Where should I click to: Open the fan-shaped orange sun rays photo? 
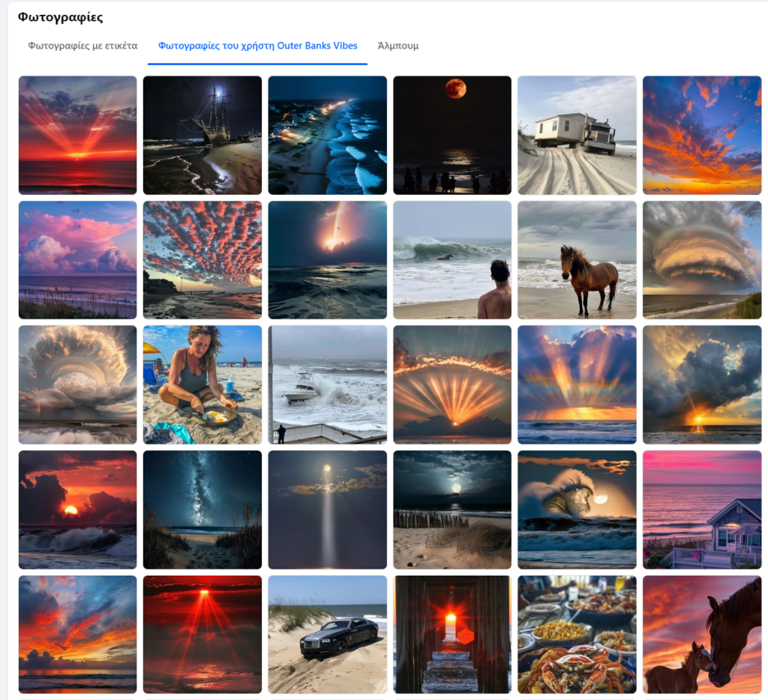coord(452,384)
